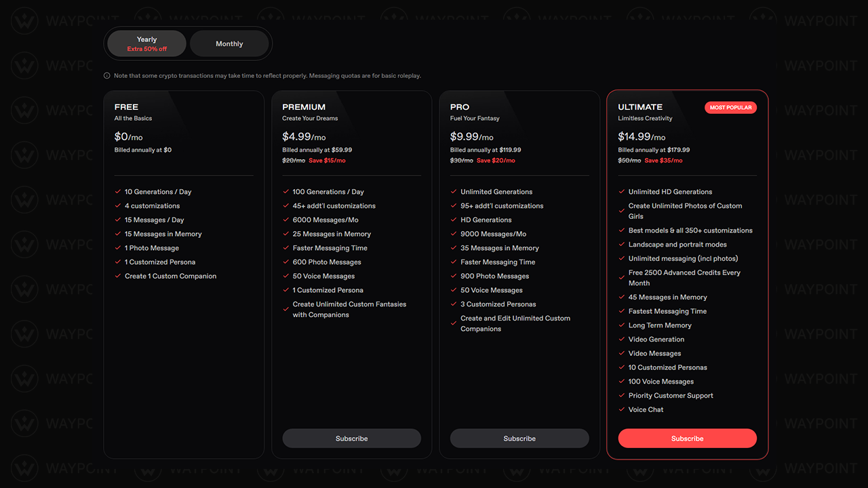Subscribe to the Premium plan

pos(351,438)
